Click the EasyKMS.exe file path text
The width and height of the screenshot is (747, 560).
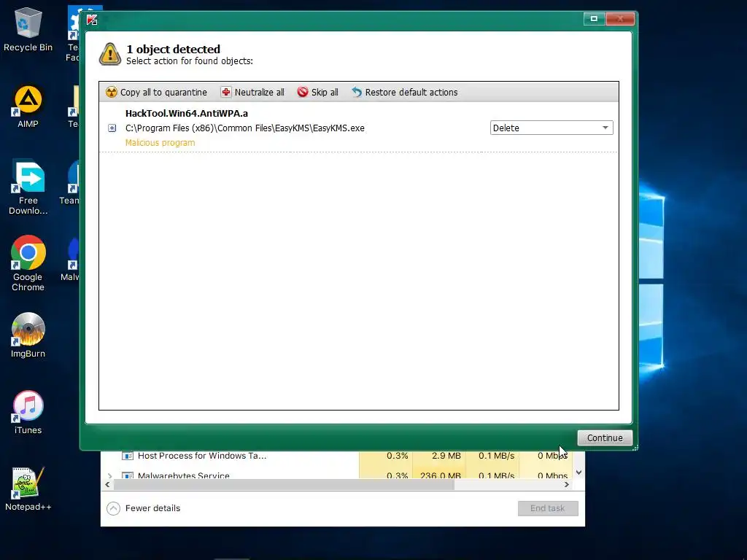tap(245, 128)
